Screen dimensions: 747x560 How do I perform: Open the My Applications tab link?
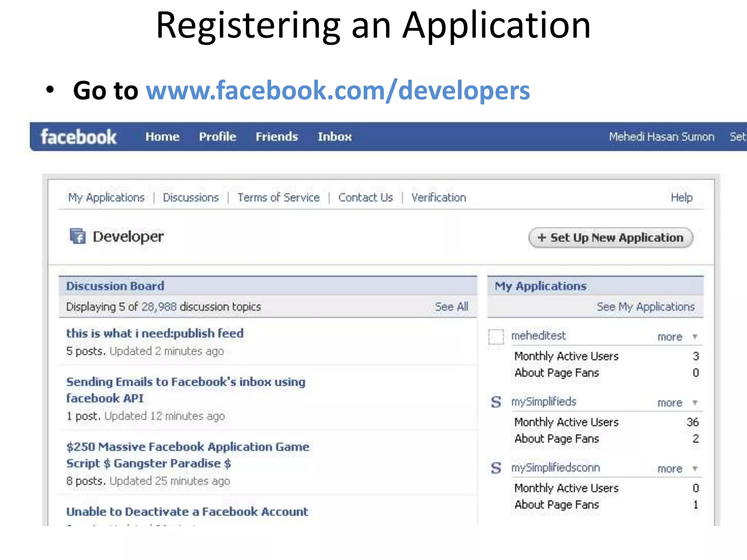(107, 198)
